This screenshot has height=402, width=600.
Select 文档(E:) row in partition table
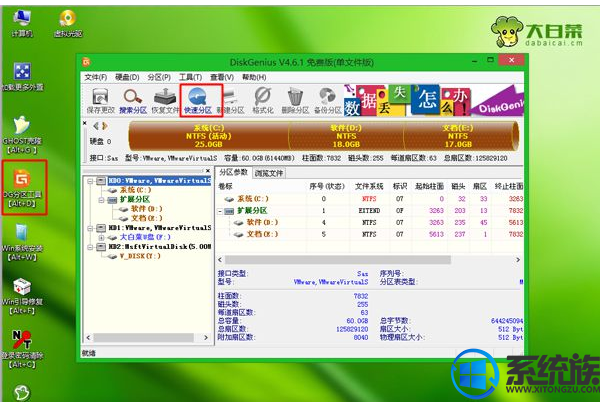click(370, 234)
